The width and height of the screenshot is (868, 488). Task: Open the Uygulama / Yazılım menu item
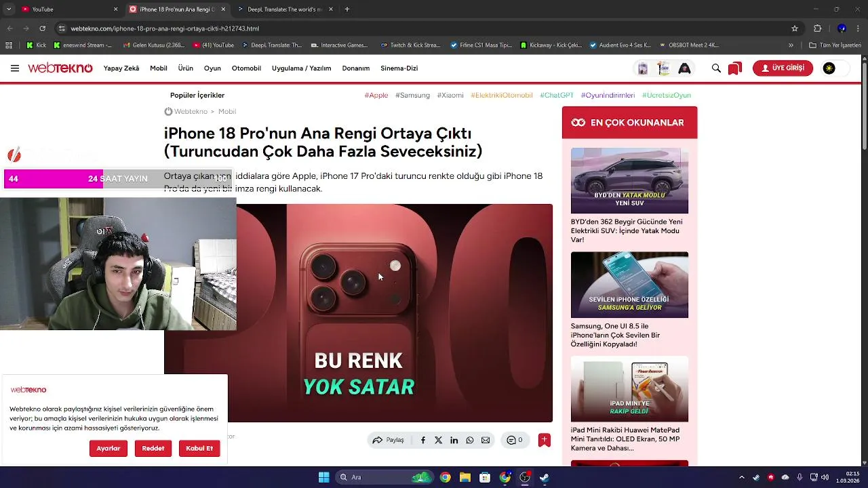tap(301, 68)
